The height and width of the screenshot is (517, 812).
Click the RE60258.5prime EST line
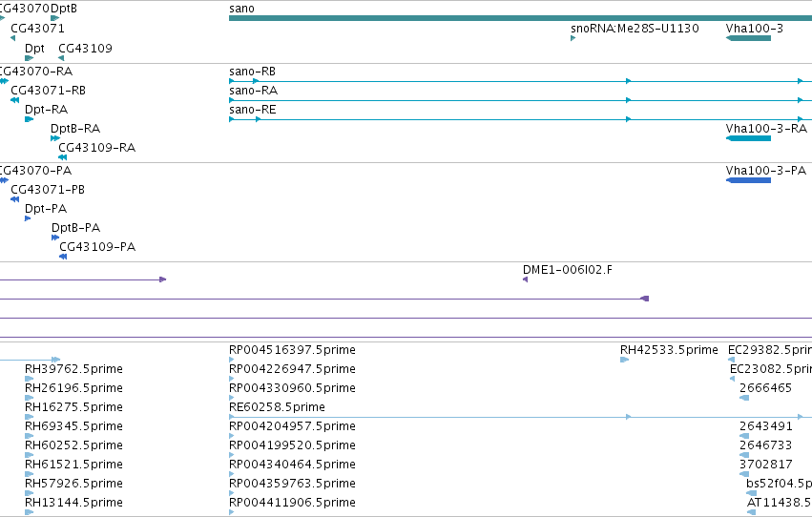click(x=520, y=417)
